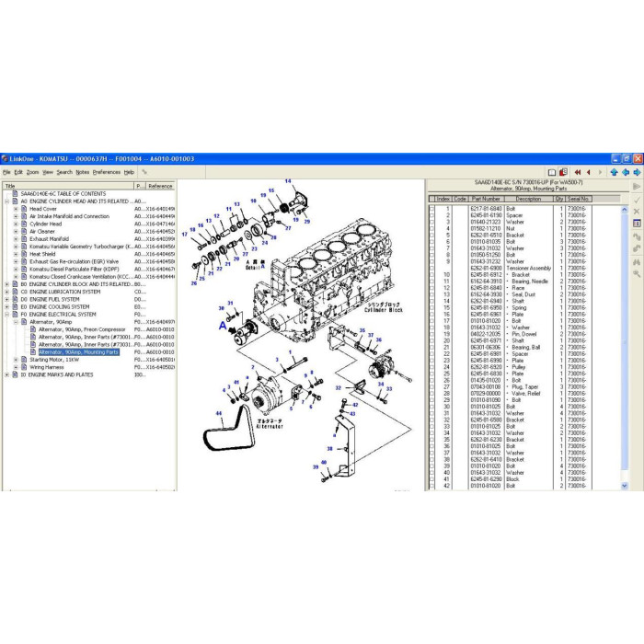Tick the checkbox for index 19 Pin, Dowel
644x644 pixels.
(x=431, y=334)
